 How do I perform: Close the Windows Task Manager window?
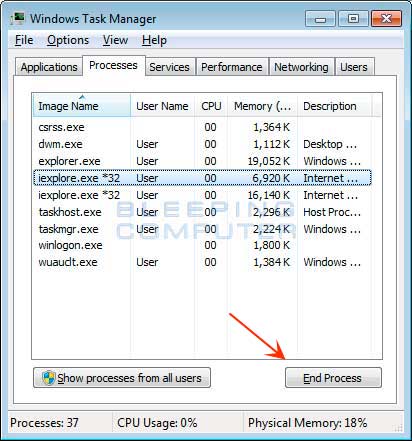click(386, 18)
